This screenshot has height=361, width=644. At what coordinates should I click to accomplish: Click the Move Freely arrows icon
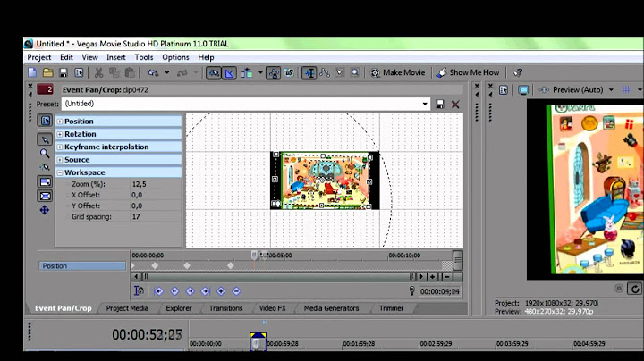[x=45, y=210]
